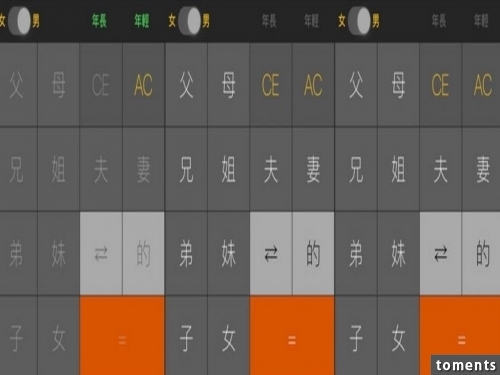The width and height of the screenshot is (500, 375).
Task: Choose the grey 年長 option in the middle calculator
Action: [x=269, y=21]
